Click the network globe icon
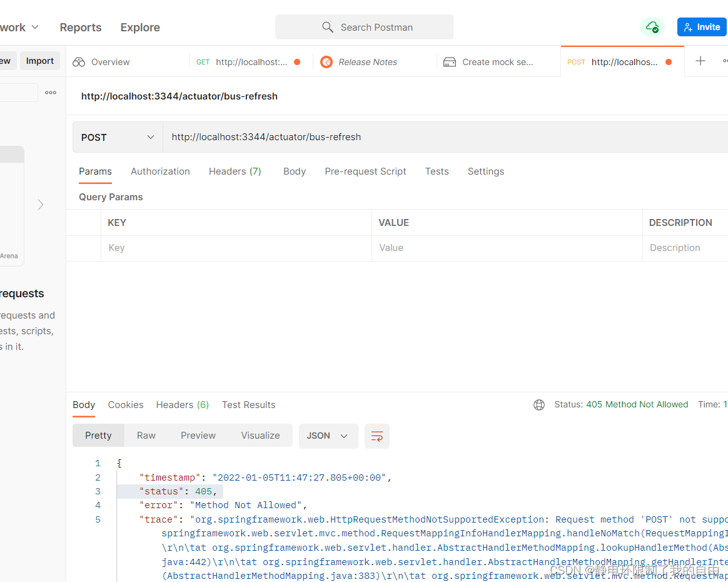The height and width of the screenshot is (582, 728). pos(539,404)
